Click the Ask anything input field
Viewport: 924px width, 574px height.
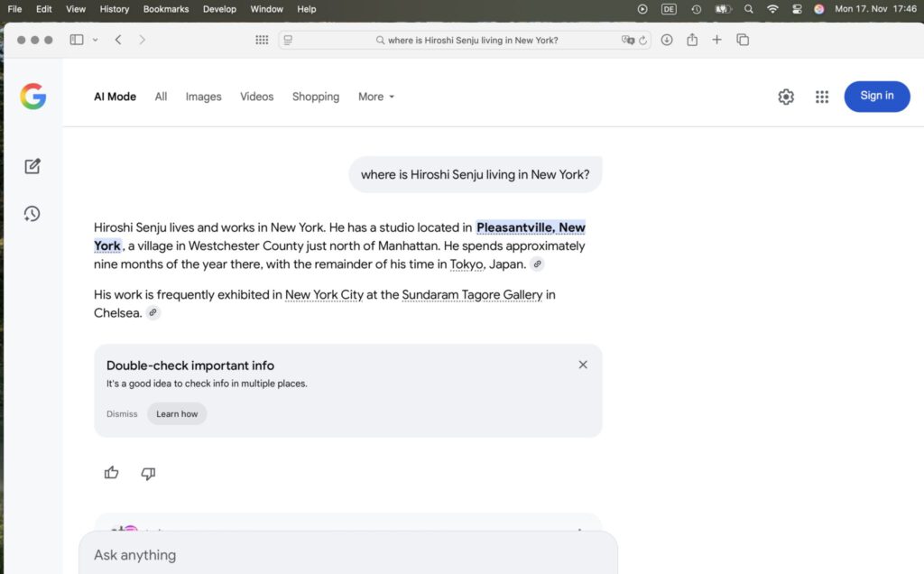[x=347, y=555]
